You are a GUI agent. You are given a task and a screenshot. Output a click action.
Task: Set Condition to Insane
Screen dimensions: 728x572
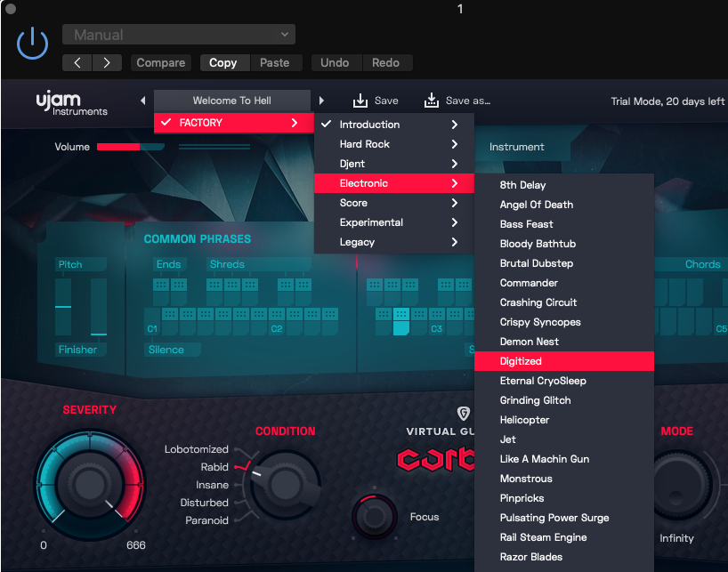point(212,485)
